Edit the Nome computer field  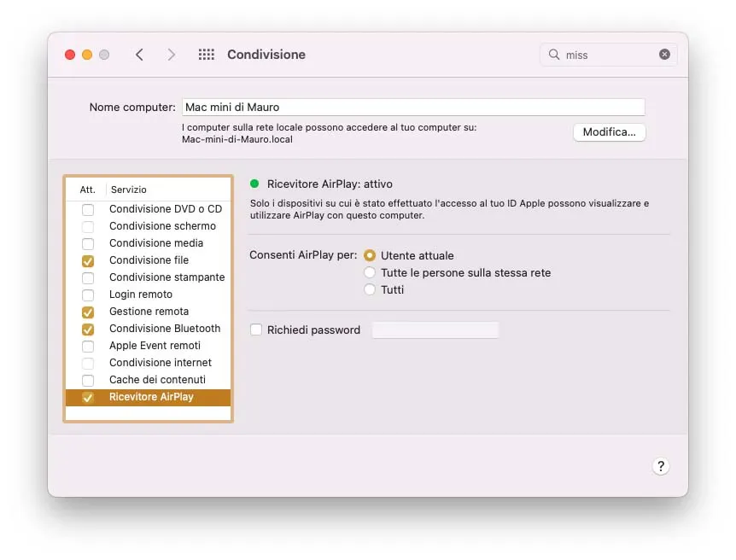(414, 107)
